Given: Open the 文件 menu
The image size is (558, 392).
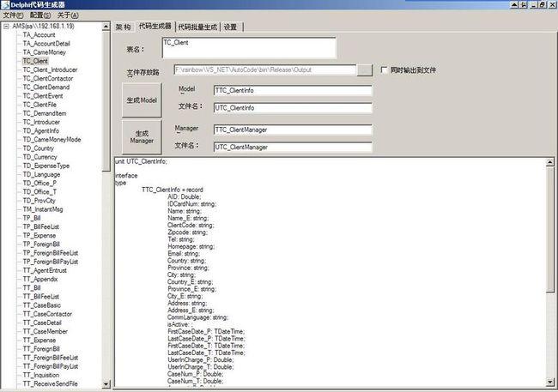Looking at the screenshot, I should point(12,15).
